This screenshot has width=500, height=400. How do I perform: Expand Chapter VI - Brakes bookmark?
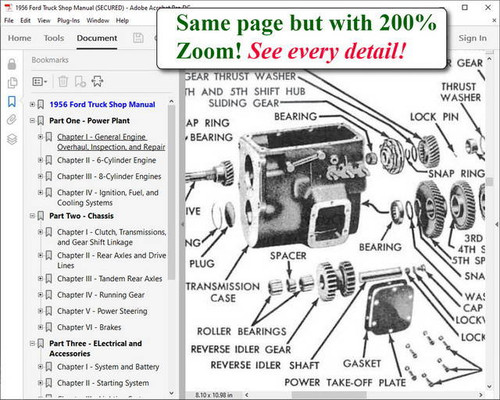tap(40, 327)
